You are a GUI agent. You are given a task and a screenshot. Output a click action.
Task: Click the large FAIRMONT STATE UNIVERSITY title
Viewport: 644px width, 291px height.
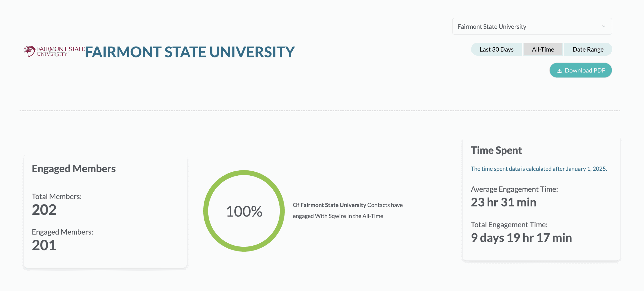coord(190,52)
